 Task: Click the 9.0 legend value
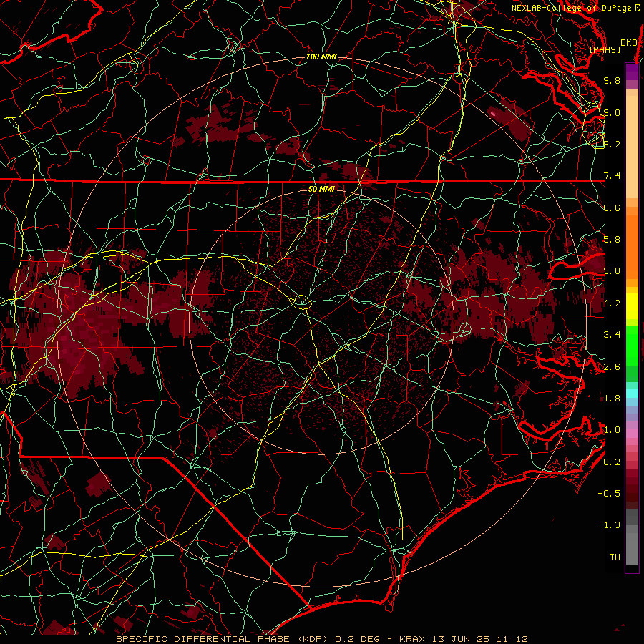[612, 112]
